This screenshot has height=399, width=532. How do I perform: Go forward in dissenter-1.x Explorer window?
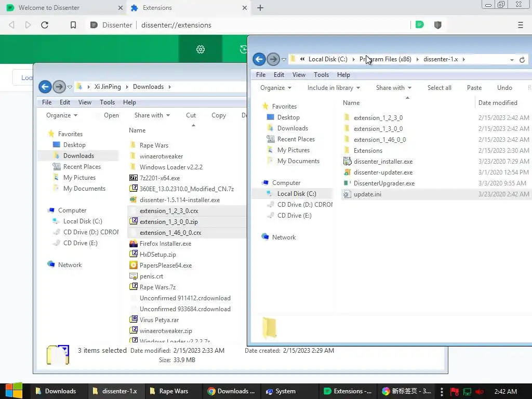pos(273,59)
